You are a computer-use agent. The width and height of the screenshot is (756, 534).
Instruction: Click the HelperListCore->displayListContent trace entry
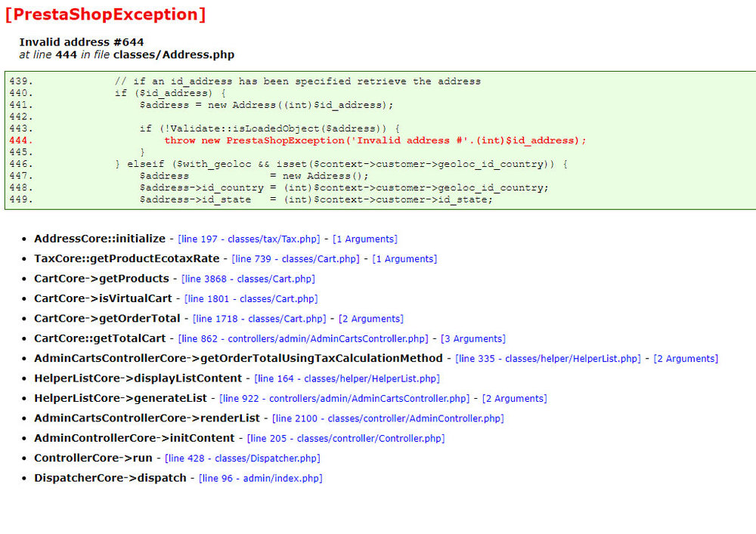tap(138, 378)
